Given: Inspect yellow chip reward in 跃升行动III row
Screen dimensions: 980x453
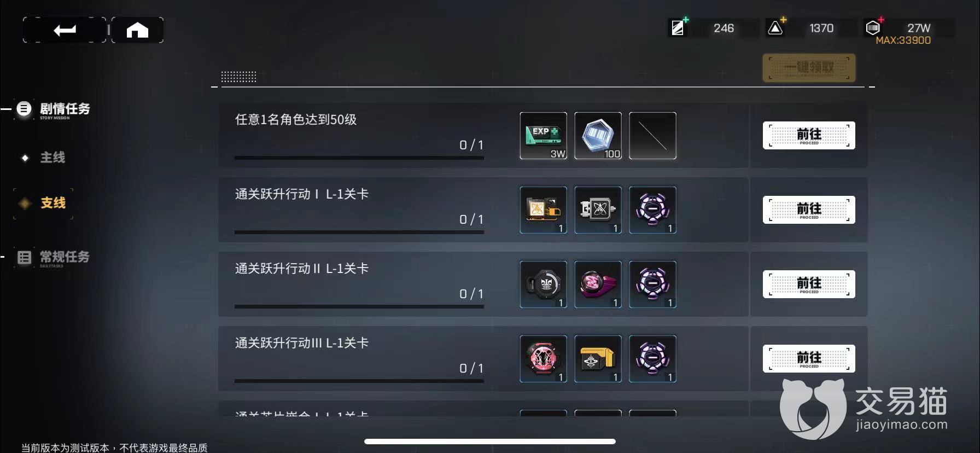Looking at the screenshot, I should point(598,359).
